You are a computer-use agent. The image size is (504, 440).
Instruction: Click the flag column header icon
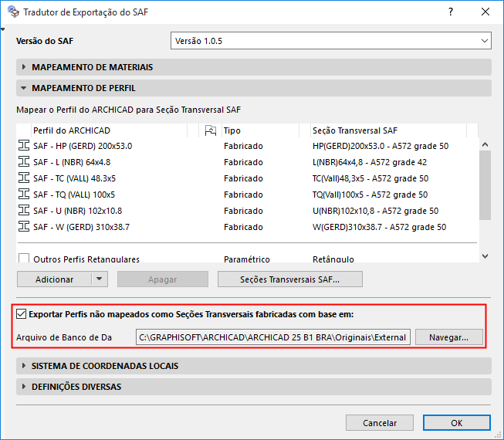click(211, 130)
